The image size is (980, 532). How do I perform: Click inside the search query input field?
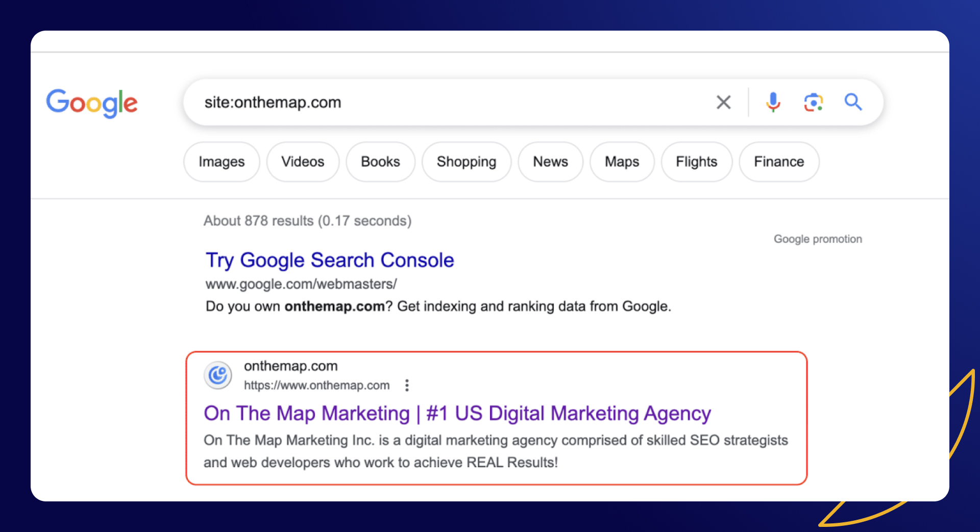[x=408, y=102]
